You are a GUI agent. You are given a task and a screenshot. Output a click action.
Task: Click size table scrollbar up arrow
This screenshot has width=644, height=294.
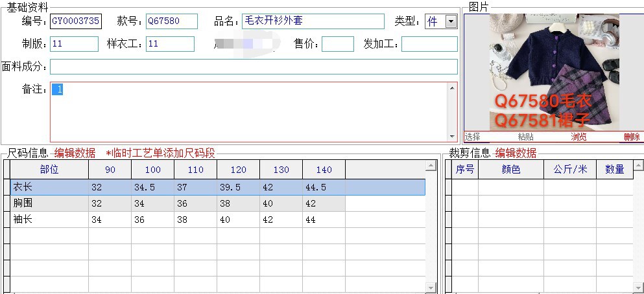(x=431, y=166)
